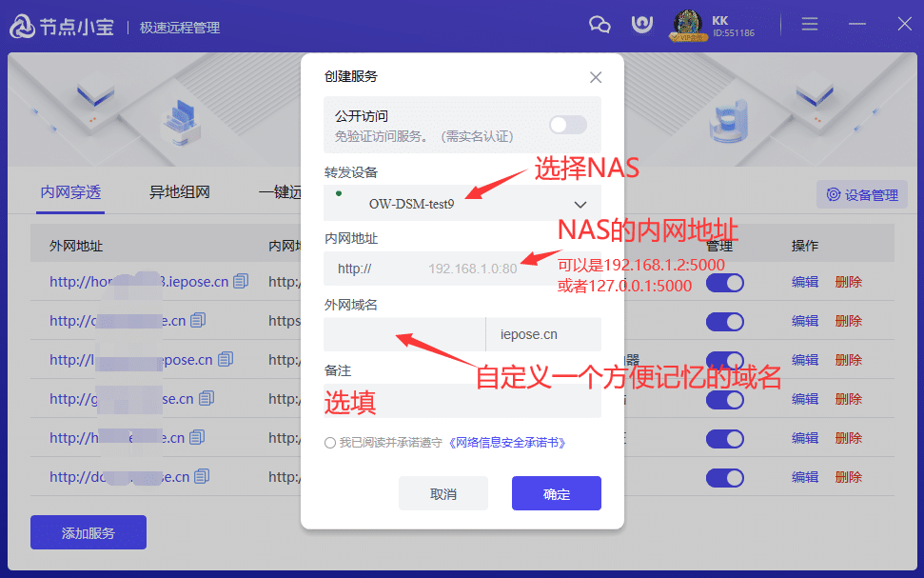
Task: Click 删除 for the fourth service row
Action: coord(849,399)
